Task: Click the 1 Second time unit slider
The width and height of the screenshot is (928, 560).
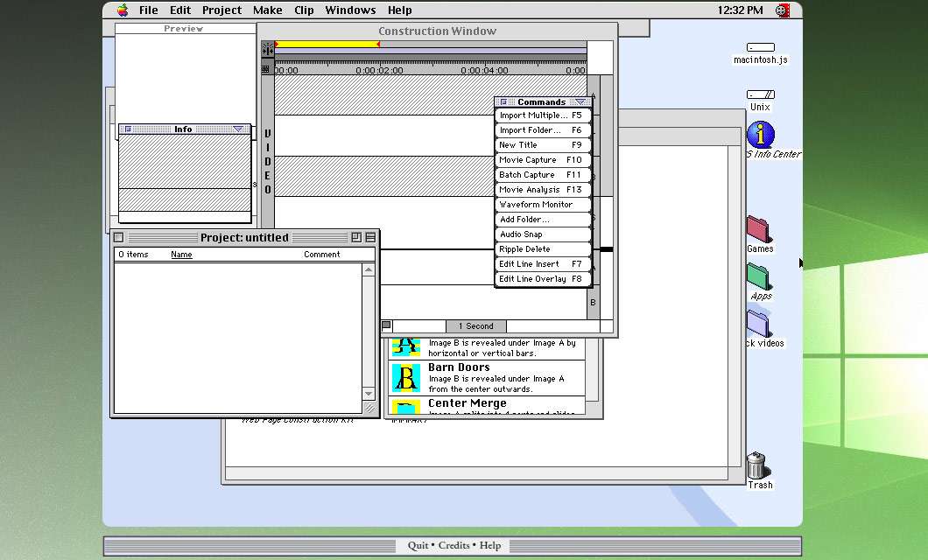Action: click(x=476, y=326)
